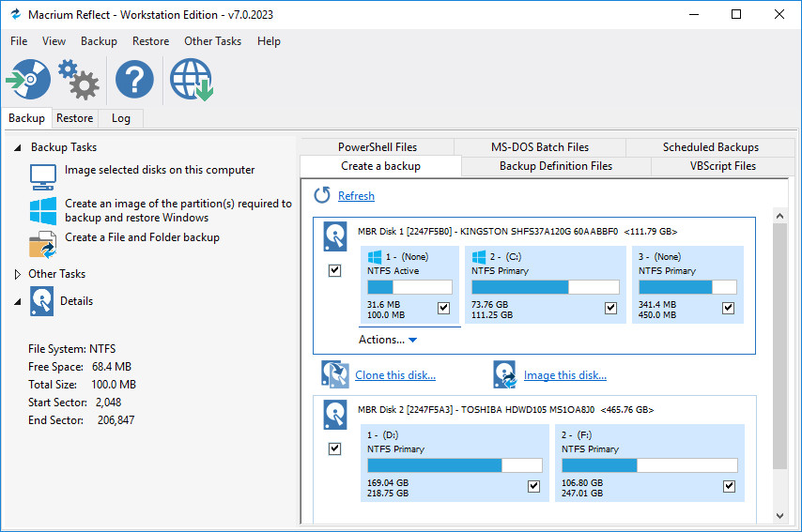Click the Details hard disk icon
The height and width of the screenshot is (532, 802).
coord(41,301)
